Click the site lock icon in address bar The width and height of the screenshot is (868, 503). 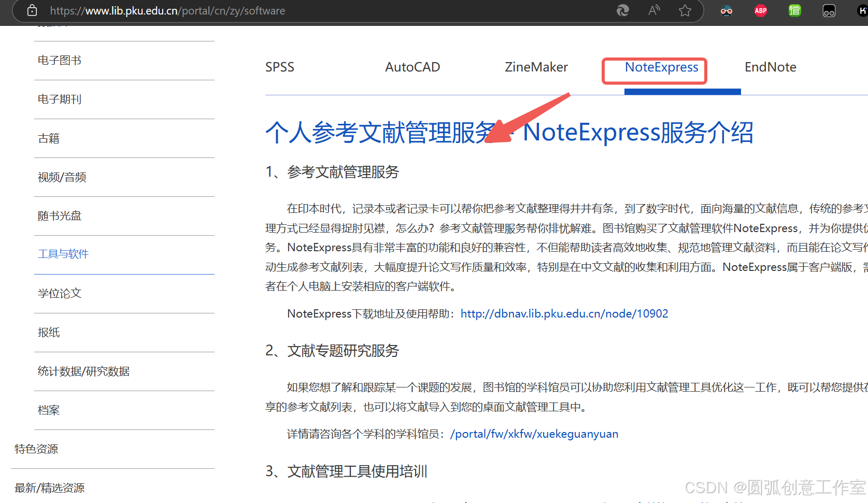(32, 10)
